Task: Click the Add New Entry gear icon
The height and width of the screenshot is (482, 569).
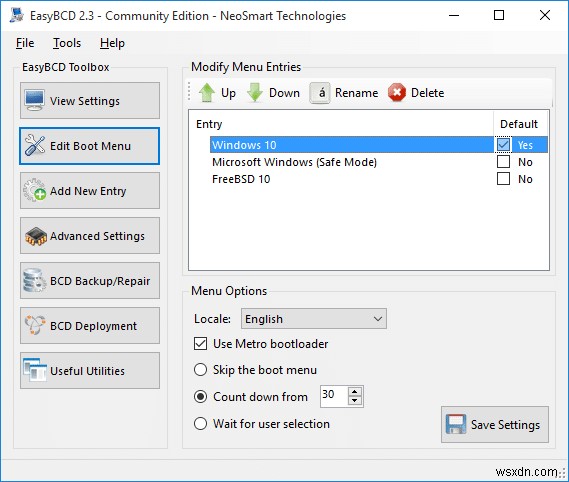Action: (34, 190)
